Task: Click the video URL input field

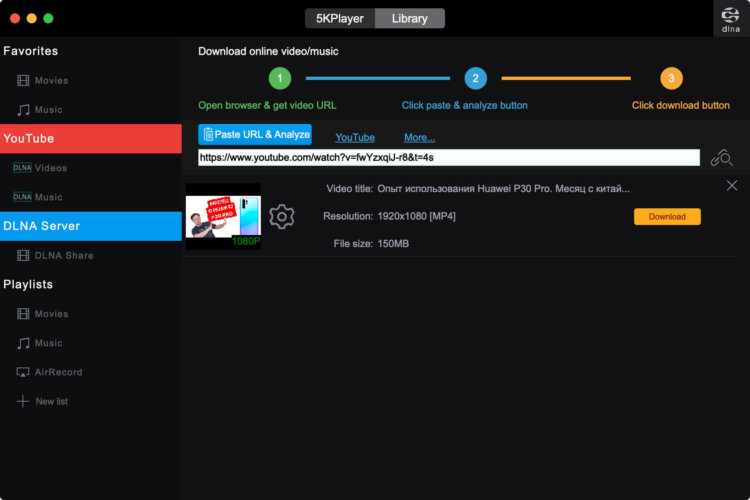Action: click(449, 157)
